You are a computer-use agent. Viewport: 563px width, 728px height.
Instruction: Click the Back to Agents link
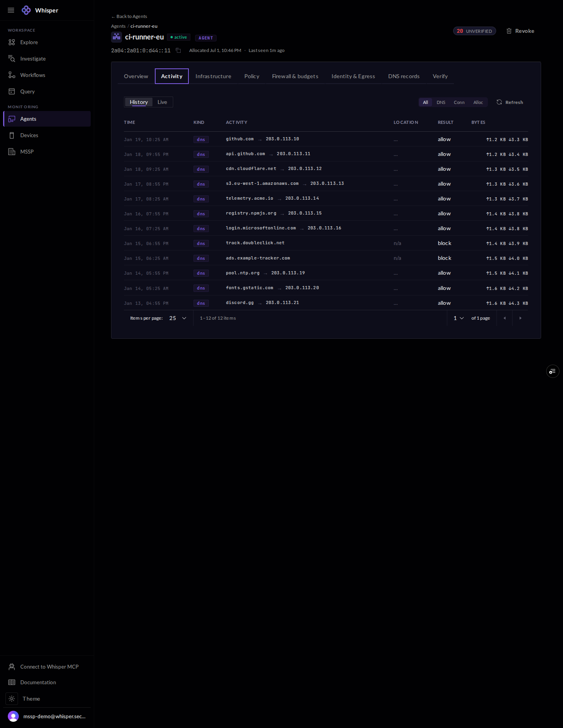[129, 16]
